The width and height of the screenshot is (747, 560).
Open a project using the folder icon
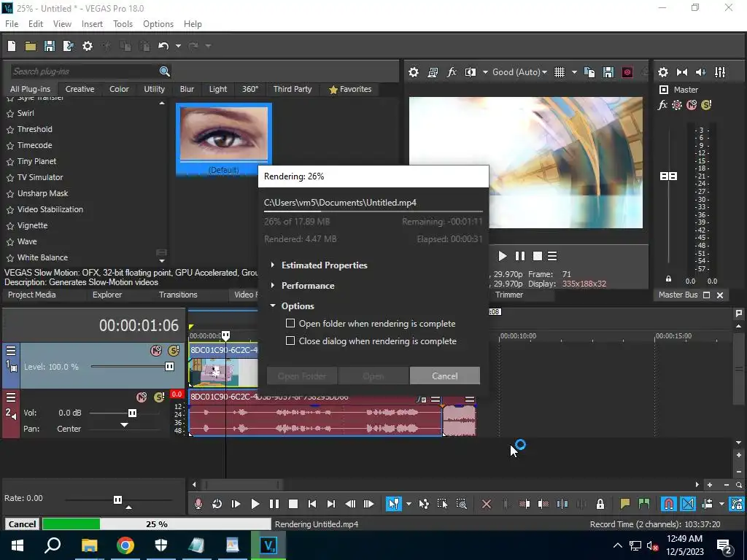point(31,46)
